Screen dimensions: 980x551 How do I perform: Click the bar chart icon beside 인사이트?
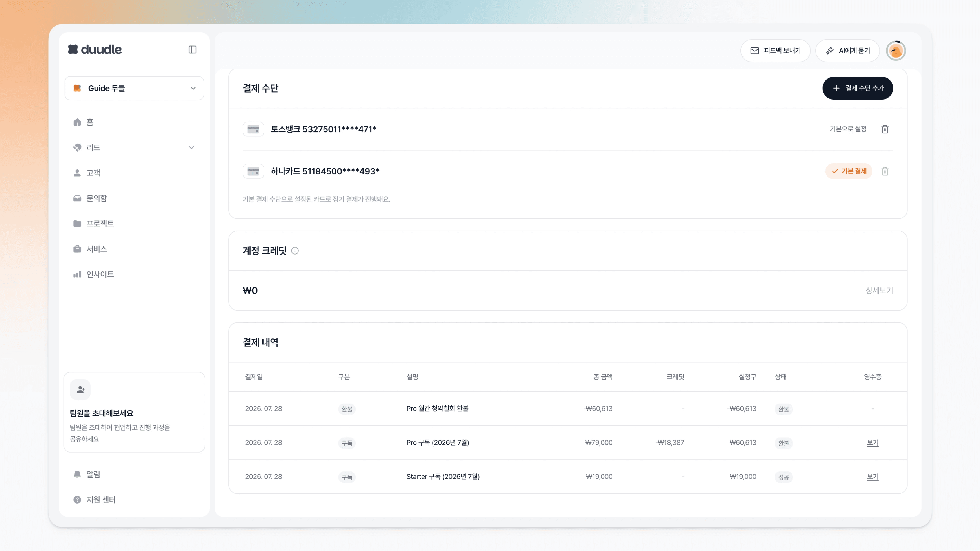click(77, 274)
